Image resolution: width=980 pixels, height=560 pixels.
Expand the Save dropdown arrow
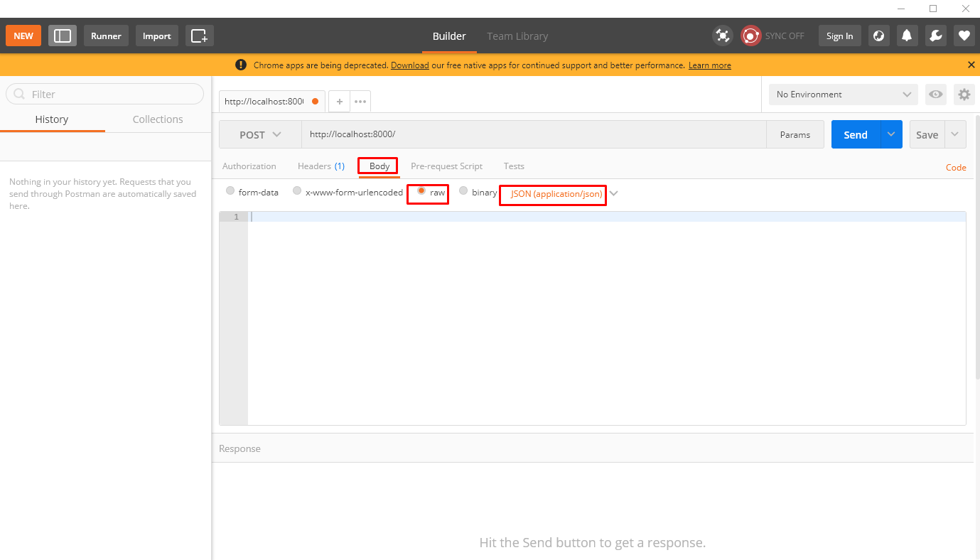tap(955, 134)
